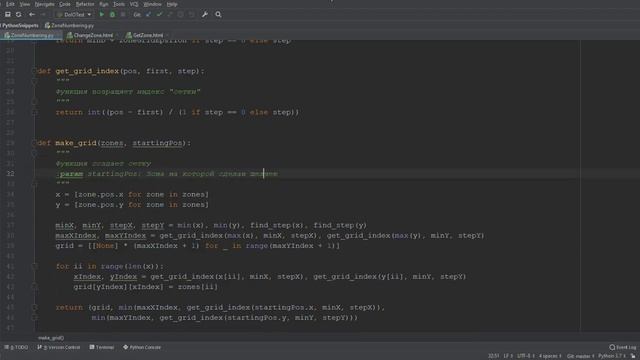Click the make_grid function name on line 29
The image size is (640, 360).
point(76,143)
